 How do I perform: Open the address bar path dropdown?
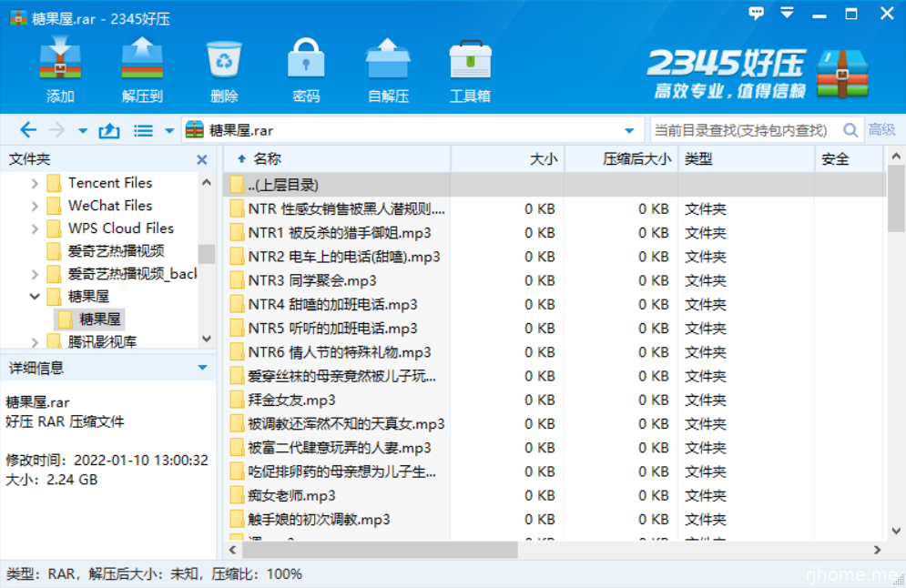pos(629,131)
